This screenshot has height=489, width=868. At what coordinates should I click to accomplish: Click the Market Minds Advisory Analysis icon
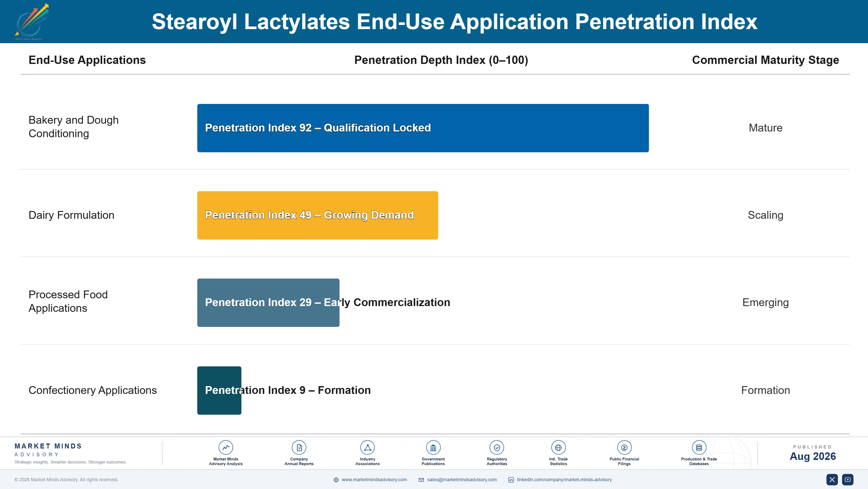pyautogui.click(x=226, y=447)
